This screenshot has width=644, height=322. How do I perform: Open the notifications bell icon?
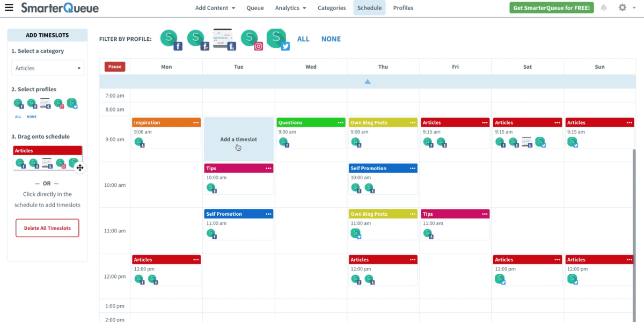click(x=604, y=8)
